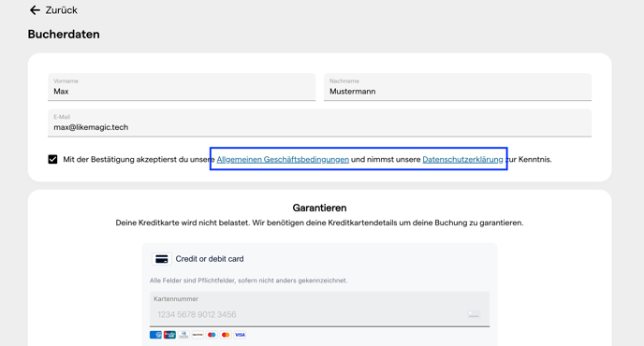Click the 'Garantieren' heading
This screenshot has width=644, height=346.
(x=319, y=209)
